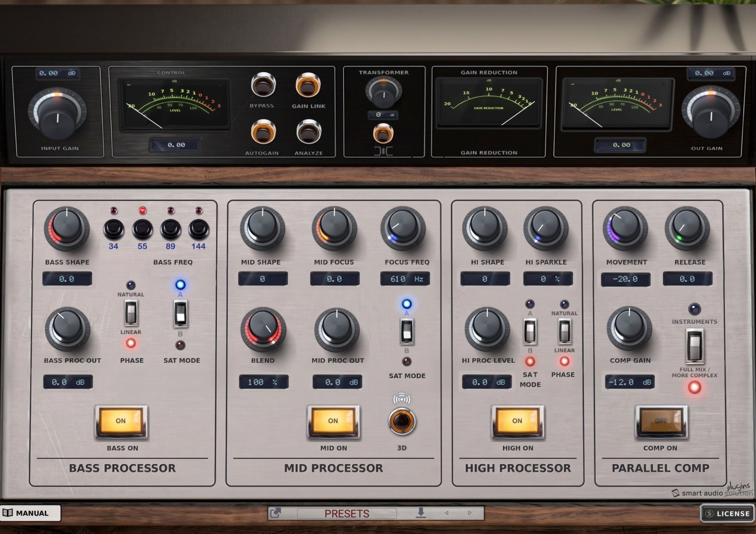Click the Focus Freq 610 Hz value field
Screen dimensions: 756x534
pos(405,279)
